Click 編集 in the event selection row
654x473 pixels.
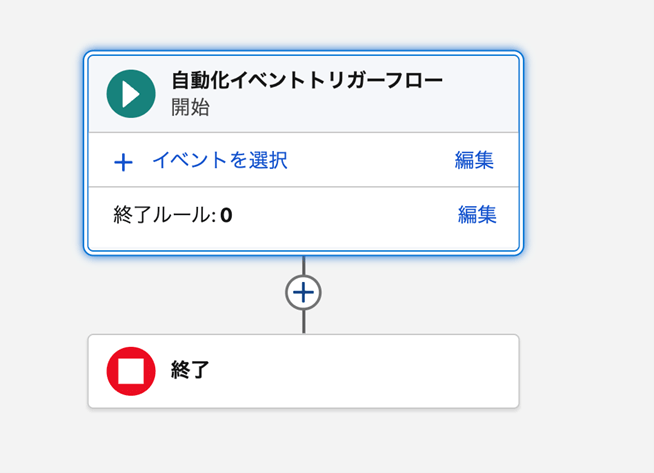tap(474, 160)
